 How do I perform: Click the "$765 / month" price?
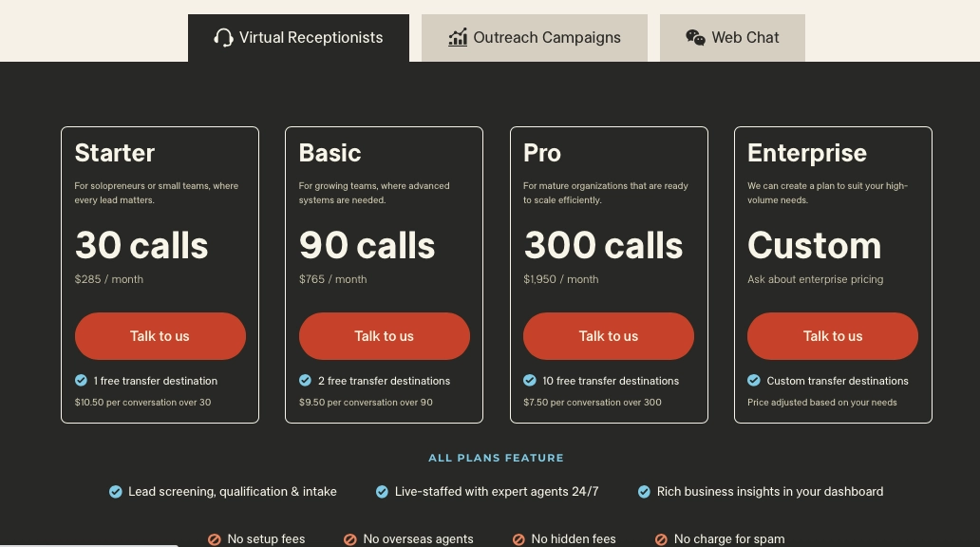tap(332, 279)
